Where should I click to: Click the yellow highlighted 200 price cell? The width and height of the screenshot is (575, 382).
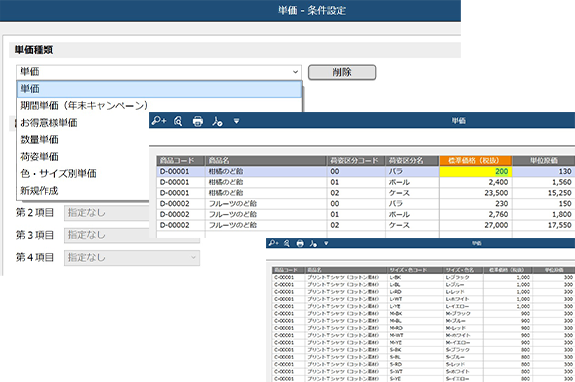pos(476,171)
